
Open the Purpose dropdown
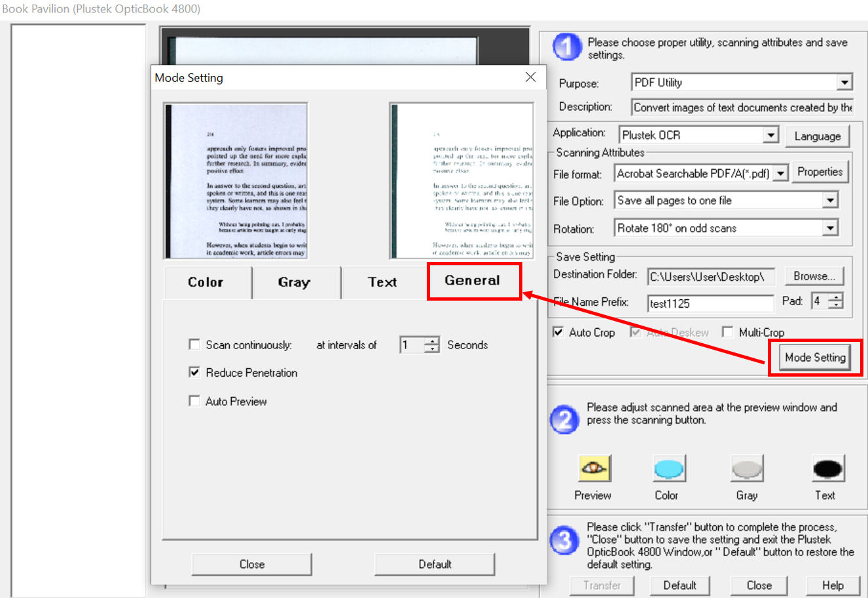[x=844, y=83]
